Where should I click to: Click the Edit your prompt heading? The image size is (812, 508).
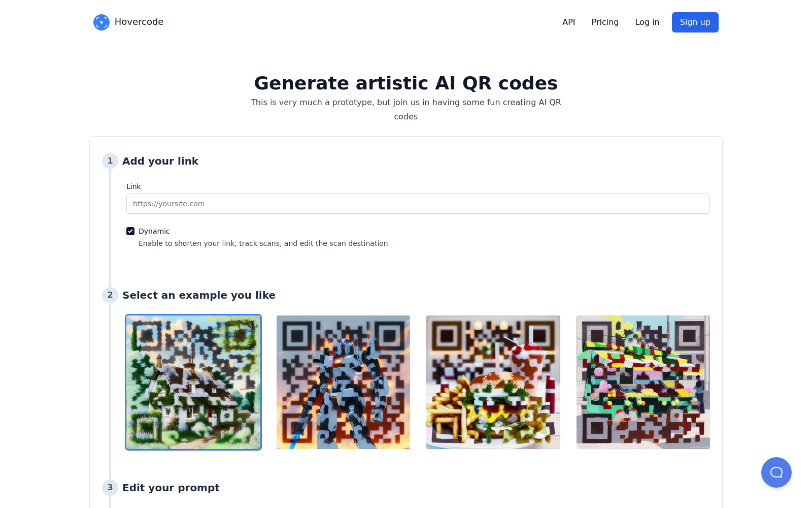pos(171,488)
